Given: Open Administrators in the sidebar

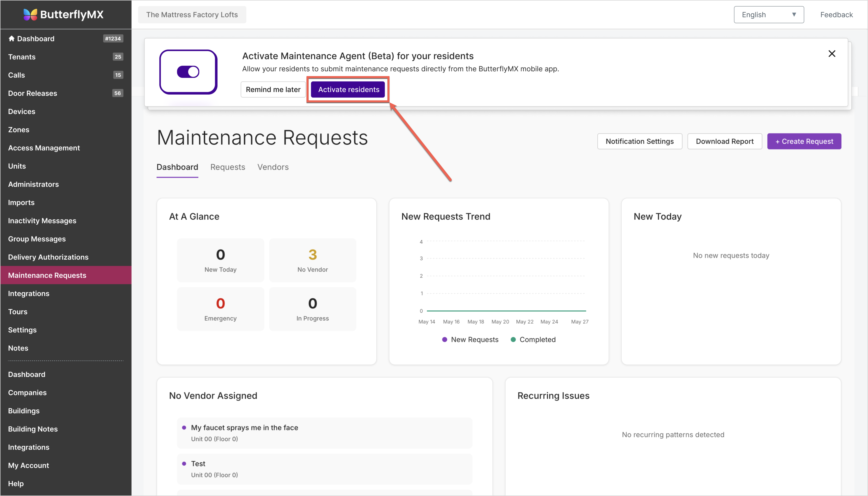Looking at the screenshot, I should click(66, 184).
